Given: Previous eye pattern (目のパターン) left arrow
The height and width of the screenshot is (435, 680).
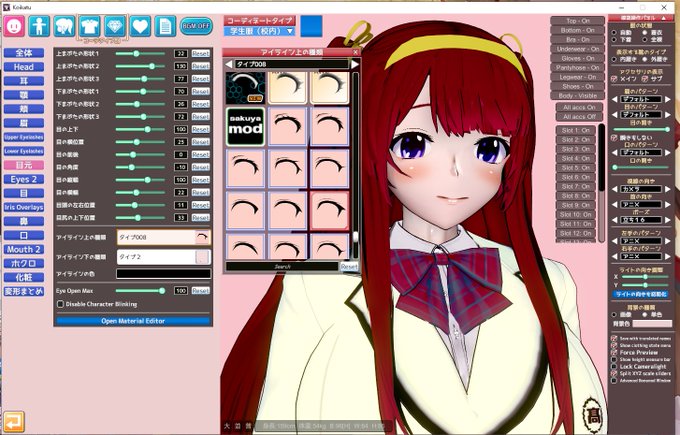Looking at the screenshot, I should click(614, 115).
